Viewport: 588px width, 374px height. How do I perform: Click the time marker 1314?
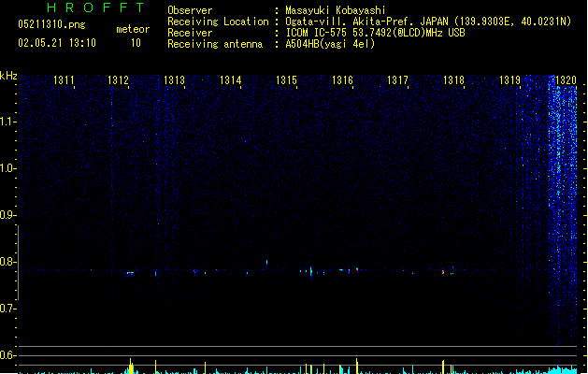[x=230, y=80]
